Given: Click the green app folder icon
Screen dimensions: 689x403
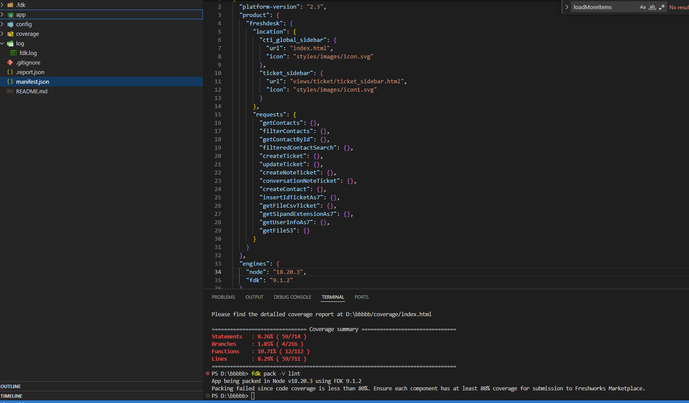Looking at the screenshot, I should (10, 15).
